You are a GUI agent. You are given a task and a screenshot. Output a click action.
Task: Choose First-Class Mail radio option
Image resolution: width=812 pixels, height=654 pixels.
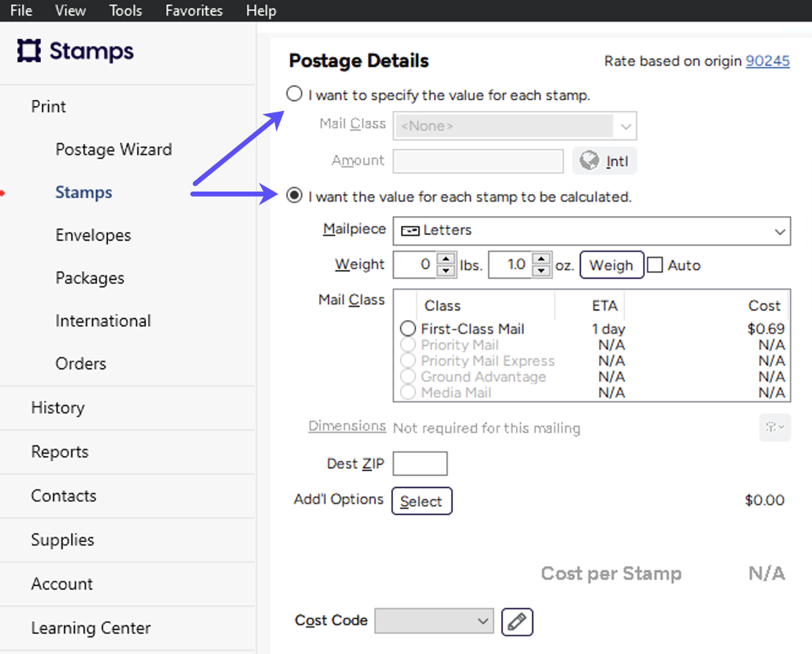pos(408,328)
